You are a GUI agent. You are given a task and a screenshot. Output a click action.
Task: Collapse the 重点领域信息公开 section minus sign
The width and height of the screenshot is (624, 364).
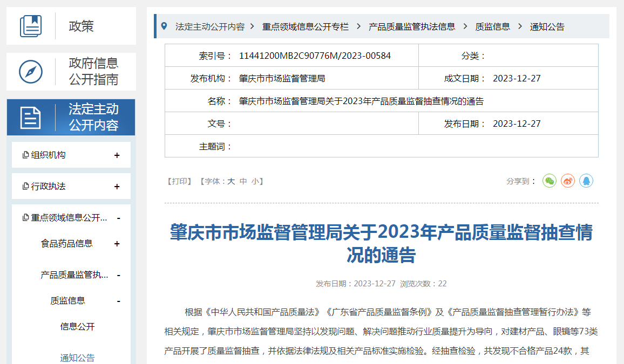click(119, 218)
